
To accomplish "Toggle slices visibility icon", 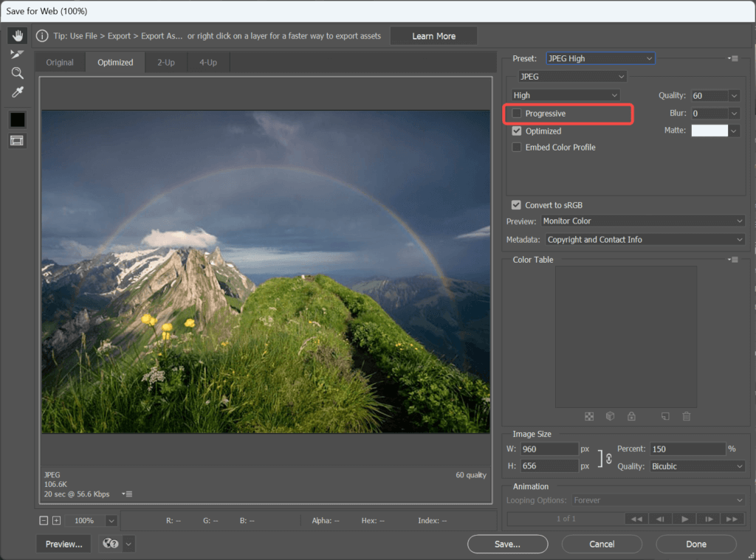I will point(17,141).
